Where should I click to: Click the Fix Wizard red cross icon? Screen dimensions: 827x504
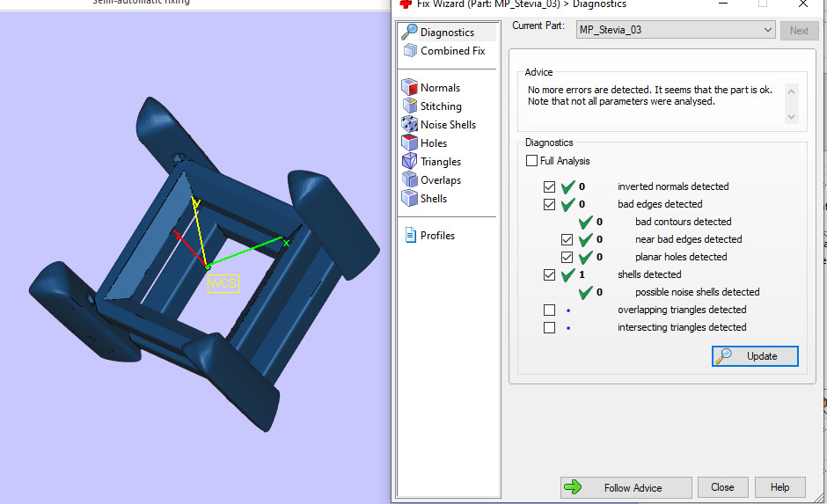[x=406, y=4]
